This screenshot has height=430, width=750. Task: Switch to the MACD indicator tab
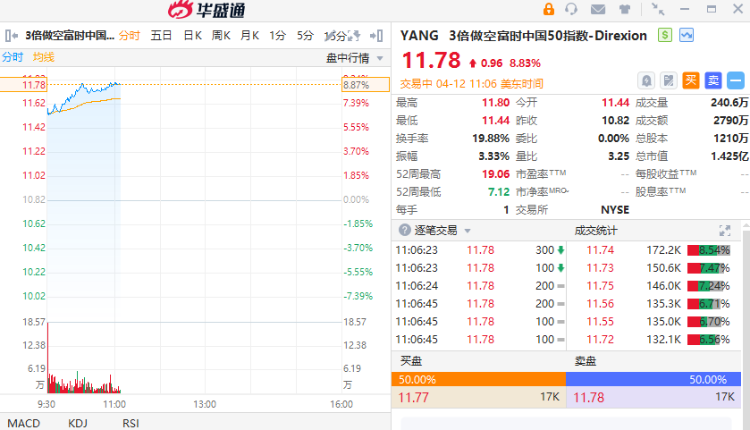coord(22,423)
